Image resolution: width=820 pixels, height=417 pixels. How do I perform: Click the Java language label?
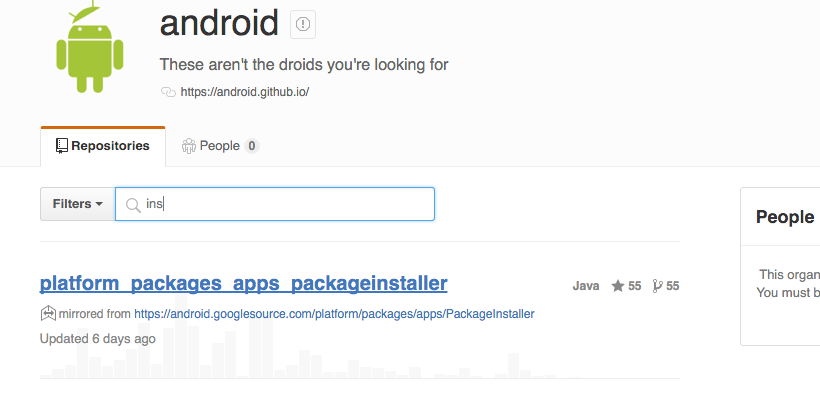586,286
